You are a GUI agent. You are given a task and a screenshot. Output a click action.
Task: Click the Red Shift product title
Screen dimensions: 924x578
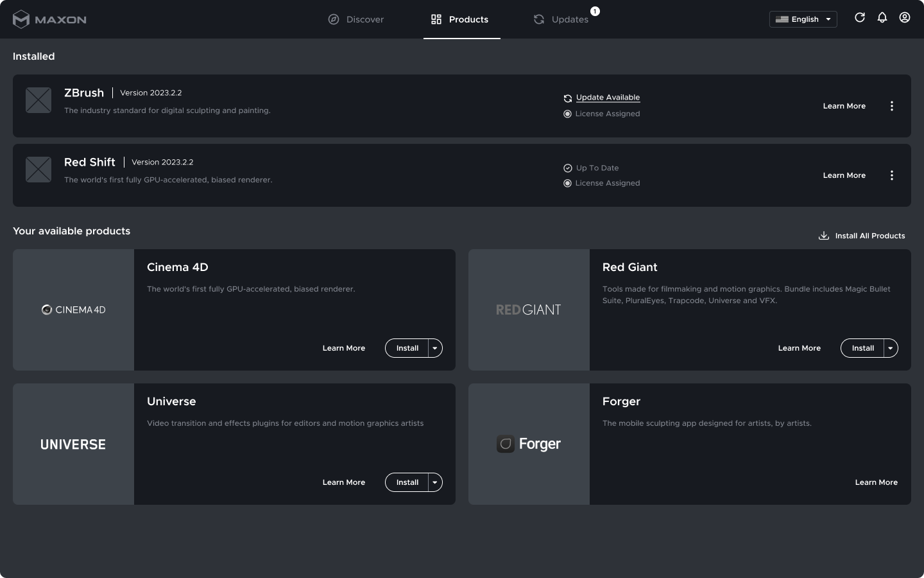click(90, 162)
